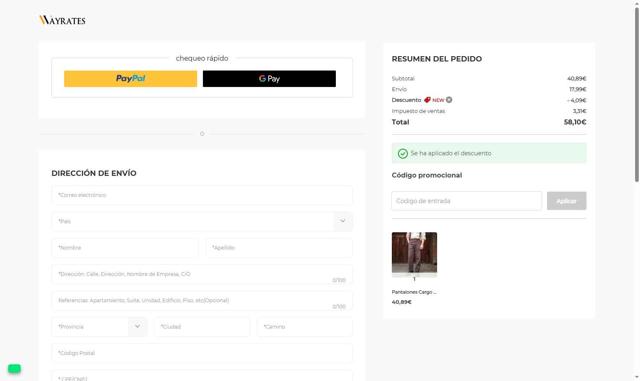The height and width of the screenshot is (381, 640).
Task: Open the green chat widget icon
Action: pos(14,368)
